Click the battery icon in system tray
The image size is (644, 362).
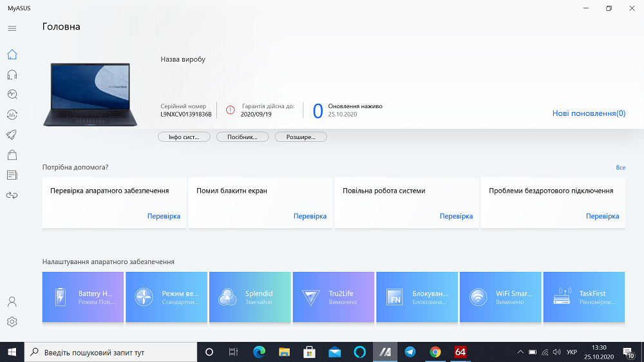pos(533,352)
